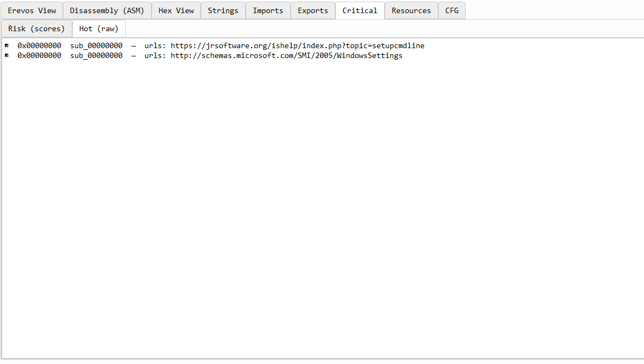Switch to the Risk (scores) sub-tab
Screen dimensions: 644x364
37,28
